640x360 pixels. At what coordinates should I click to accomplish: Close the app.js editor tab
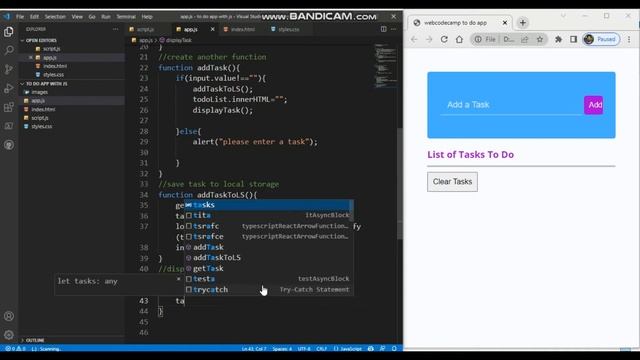point(212,29)
